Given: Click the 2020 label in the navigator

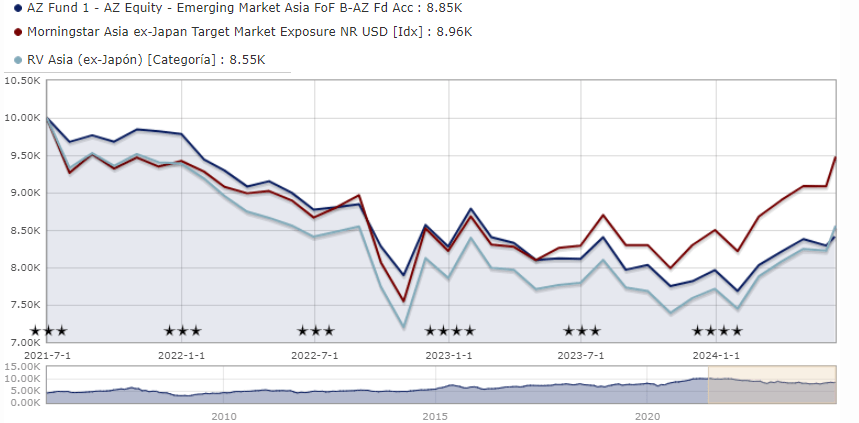Looking at the screenshot, I should (647, 415).
